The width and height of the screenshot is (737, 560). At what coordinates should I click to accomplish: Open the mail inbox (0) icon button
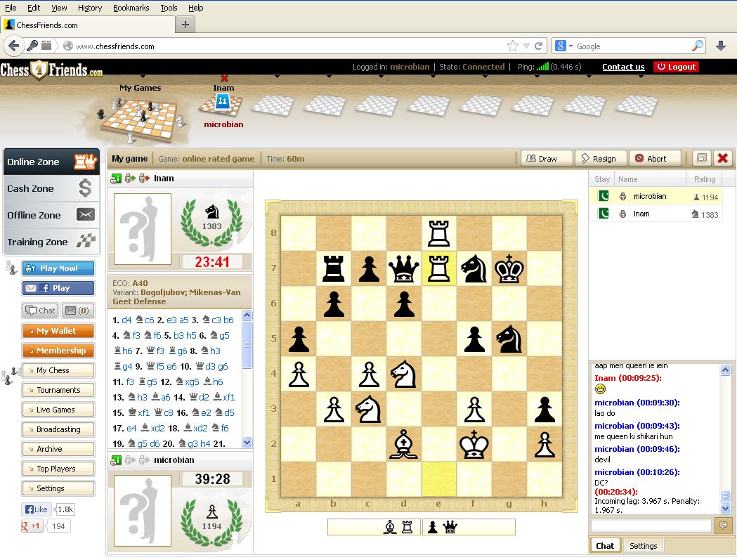[x=78, y=310]
